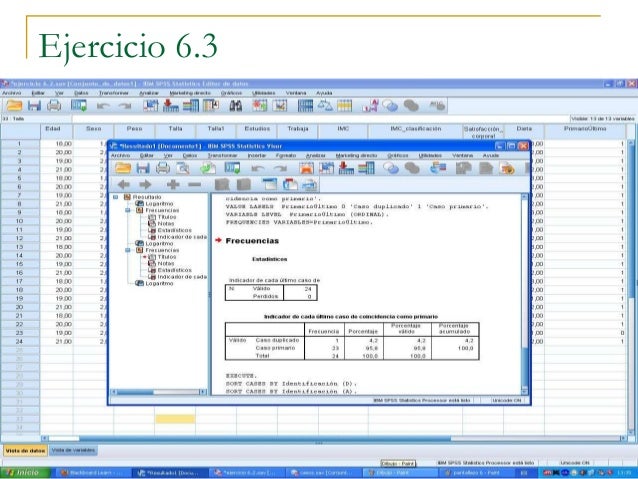The height and width of the screenshot is (479, 638).
Task: Select row 12 header in Data Editor
Action: (x=20, y=238)
